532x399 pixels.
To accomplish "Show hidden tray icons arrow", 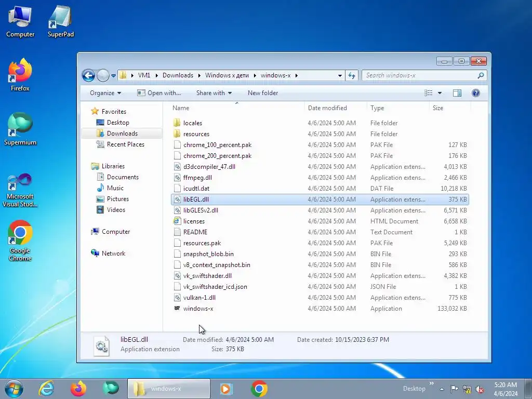I will pos(442,389).
